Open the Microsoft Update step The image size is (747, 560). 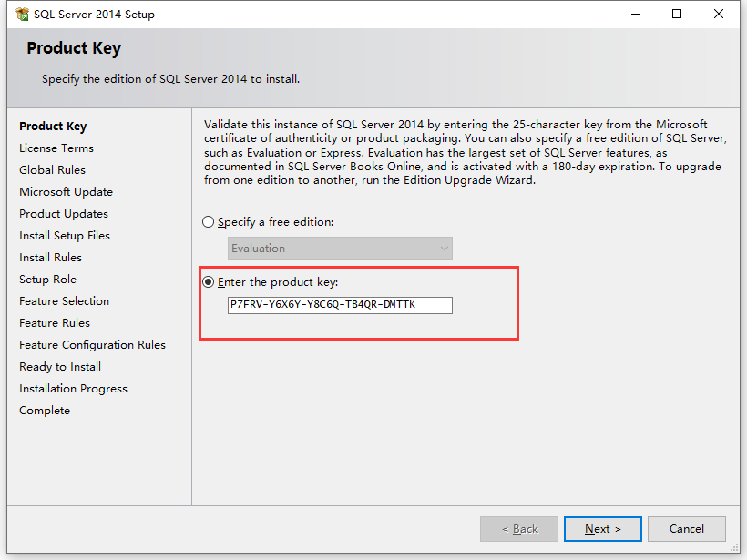point(66,191)
